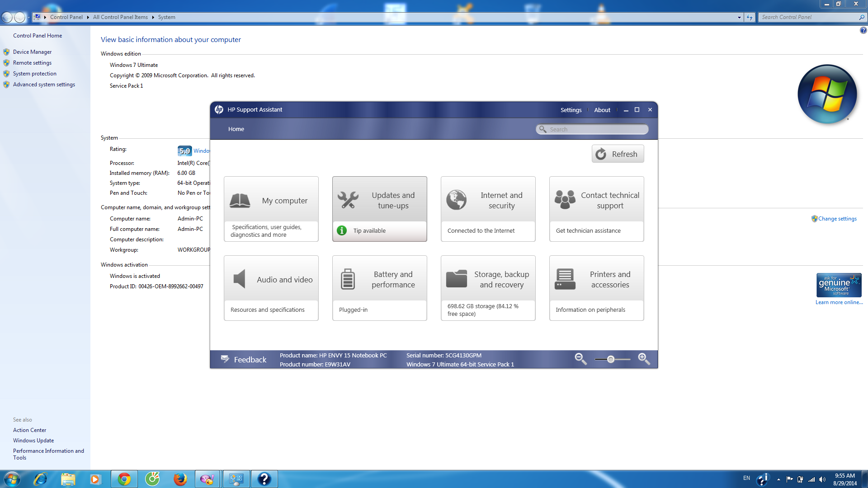This screenshot has width=868, height=488.
Task: Open Device Manager in Control Panel sidebar
Action: 32,52
